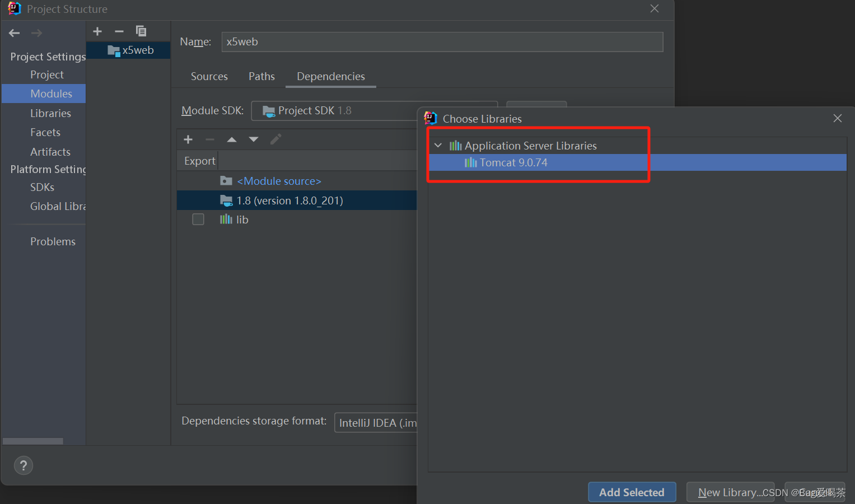This screenshot has height=504, width=855.
Task: Select the x5web module in the list
Action: (129, 50)
